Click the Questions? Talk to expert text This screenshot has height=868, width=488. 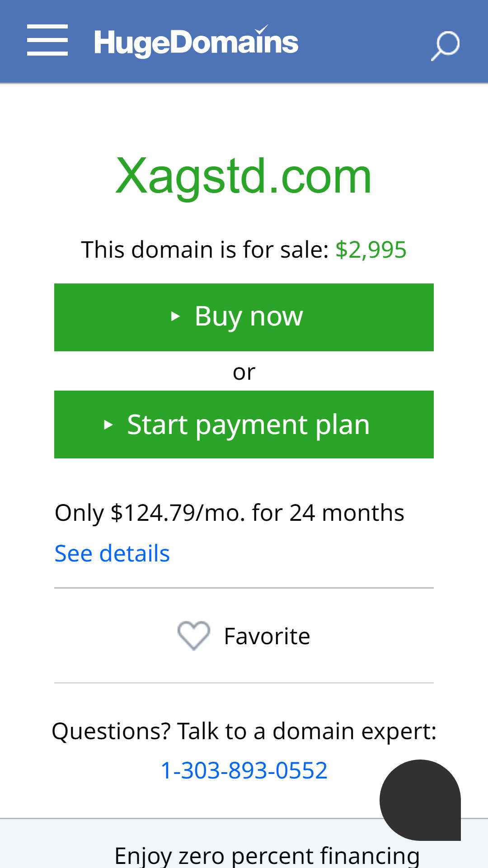[x=244, y=731]
